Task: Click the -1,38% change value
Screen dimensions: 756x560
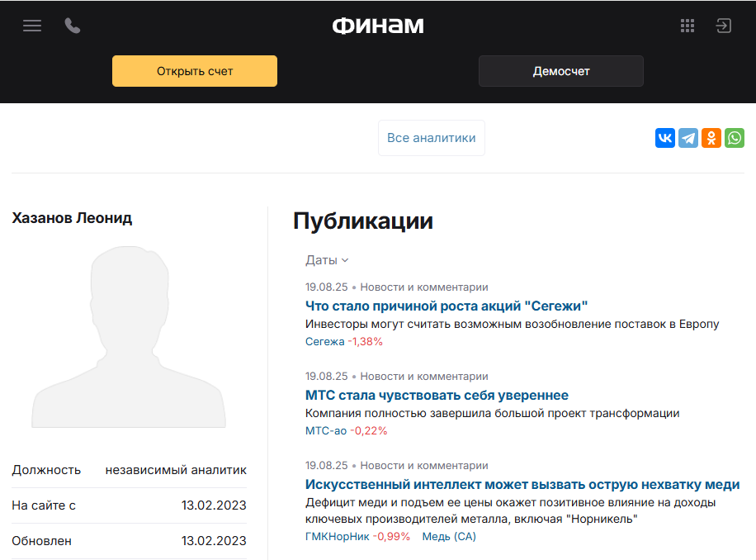Action: pyautogui.click(x=365, y=341)
